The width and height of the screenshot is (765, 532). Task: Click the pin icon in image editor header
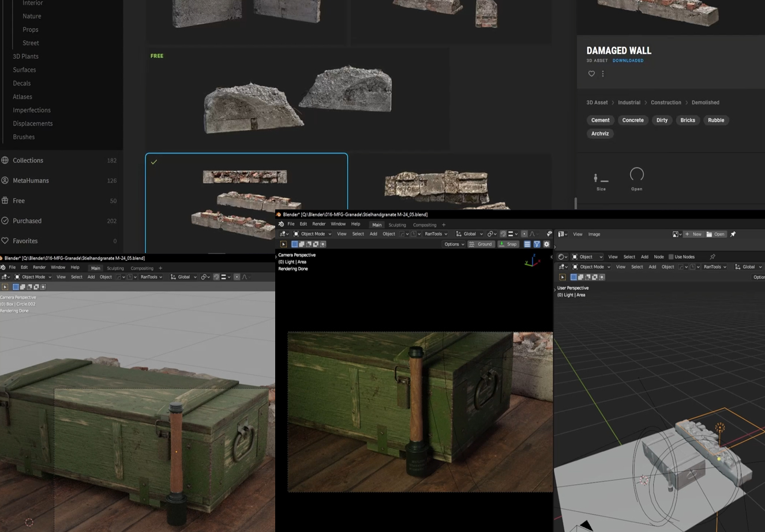pos(733,235)
